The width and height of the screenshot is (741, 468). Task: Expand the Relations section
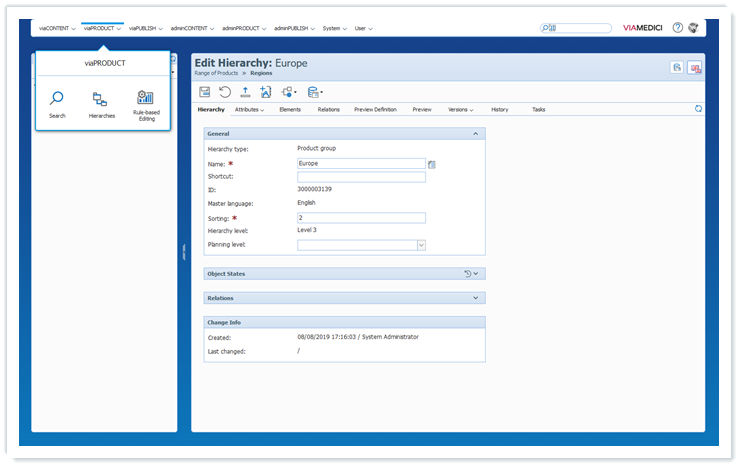point(476,298)
